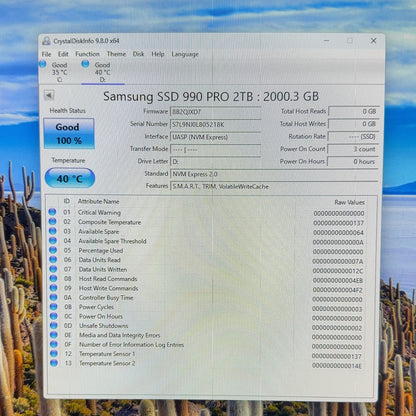This screenshot has height=416, width=416.
Task: Open the Theme menu
Action: 116,54
